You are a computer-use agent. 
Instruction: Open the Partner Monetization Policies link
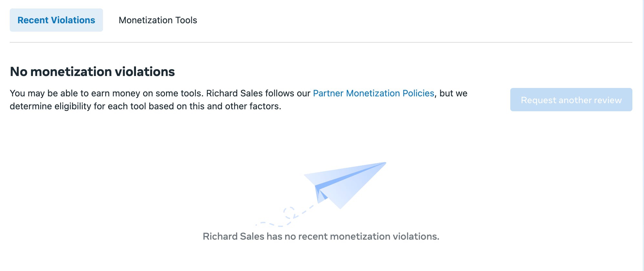point(373,93)
